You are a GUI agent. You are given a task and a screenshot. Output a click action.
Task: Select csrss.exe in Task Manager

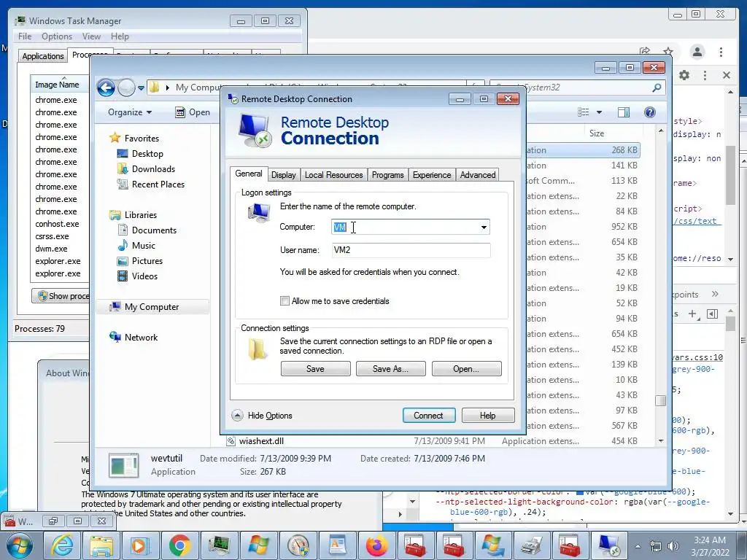point(52,236)
